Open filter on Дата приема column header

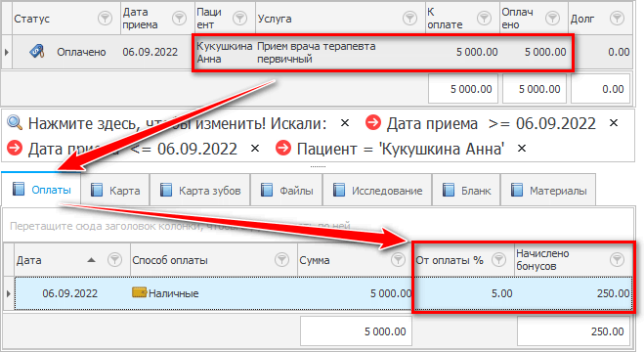click(x=179, y=19)
